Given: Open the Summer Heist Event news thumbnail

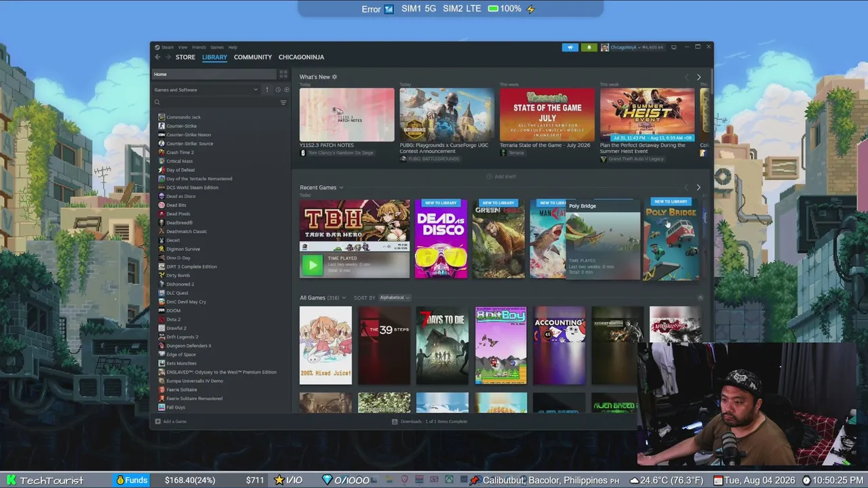Looking at the screenshot, I should point(647,115).
